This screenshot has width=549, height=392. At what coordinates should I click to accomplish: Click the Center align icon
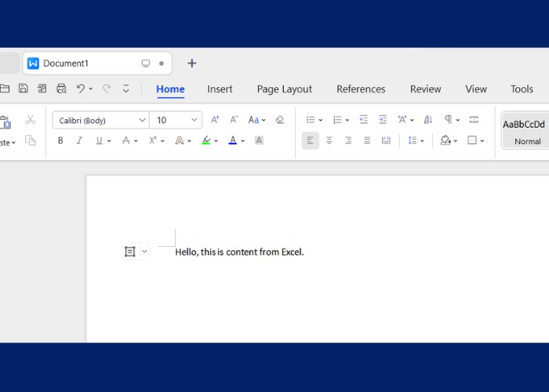tap(329, 140)
